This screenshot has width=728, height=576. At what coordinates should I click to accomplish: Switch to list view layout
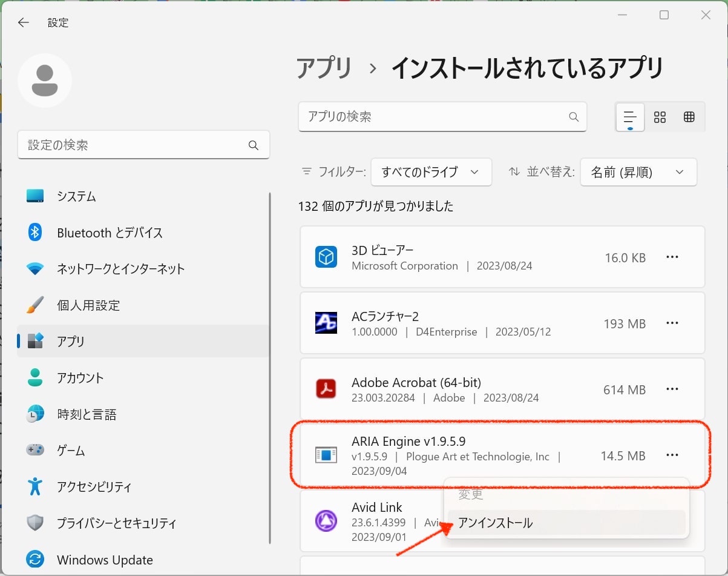click(630, 117)
